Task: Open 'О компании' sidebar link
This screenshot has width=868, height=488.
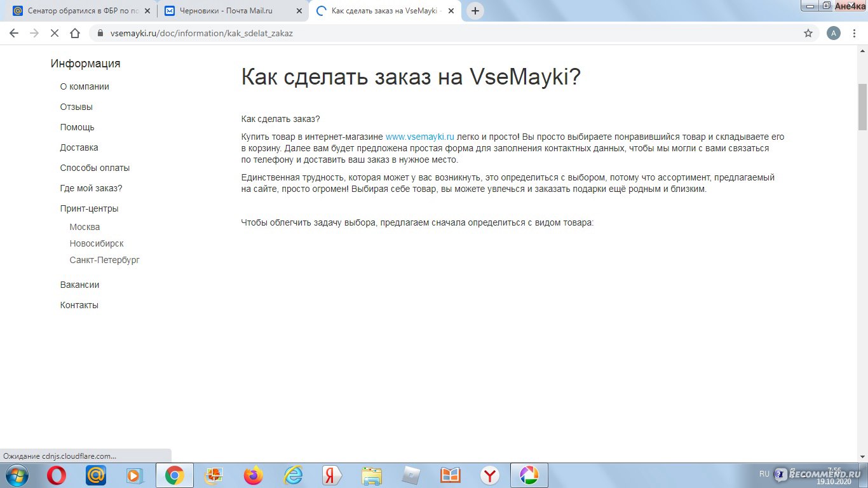Action: click(85, 86)
